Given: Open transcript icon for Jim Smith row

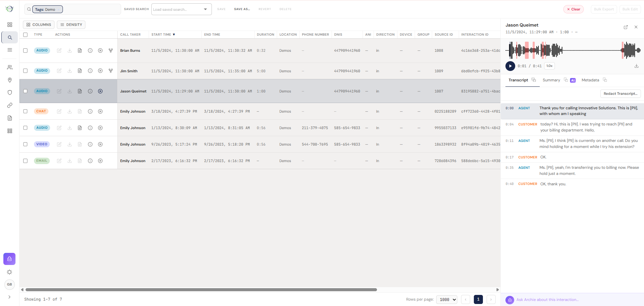Looking at the screenshot, I should tap(80, 71).
